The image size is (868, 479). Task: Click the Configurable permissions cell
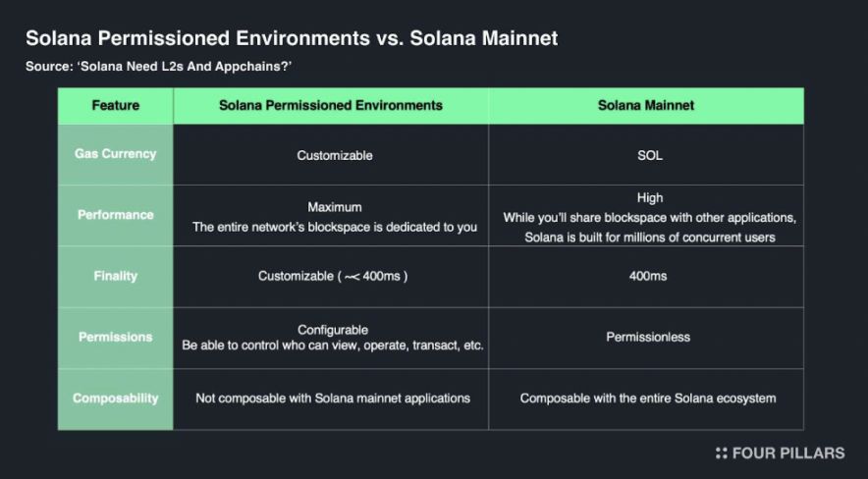tap(331, 338)
